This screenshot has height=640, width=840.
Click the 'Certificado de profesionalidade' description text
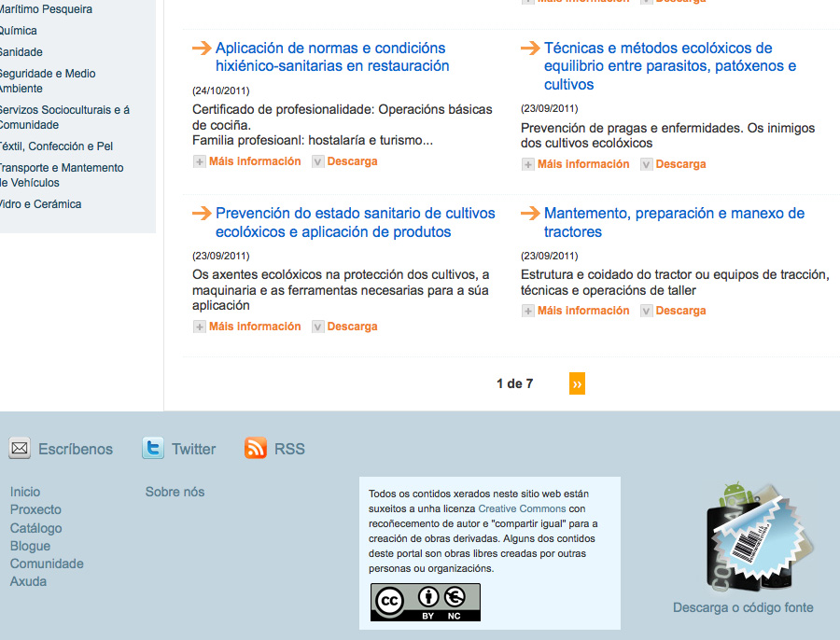[x=343, y=125]
